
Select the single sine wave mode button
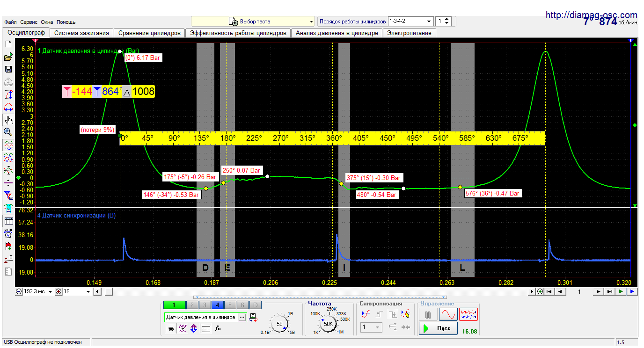coord(448,314)
